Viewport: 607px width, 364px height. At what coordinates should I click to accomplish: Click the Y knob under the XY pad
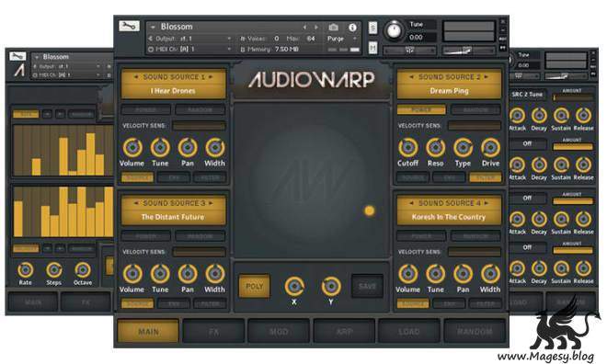pyautogui.click(x=331, y=286)
